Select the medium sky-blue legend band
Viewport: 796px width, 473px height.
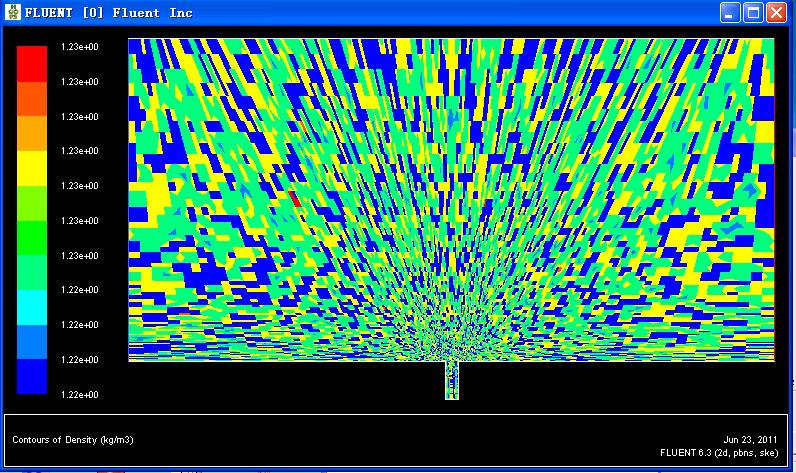32,342
